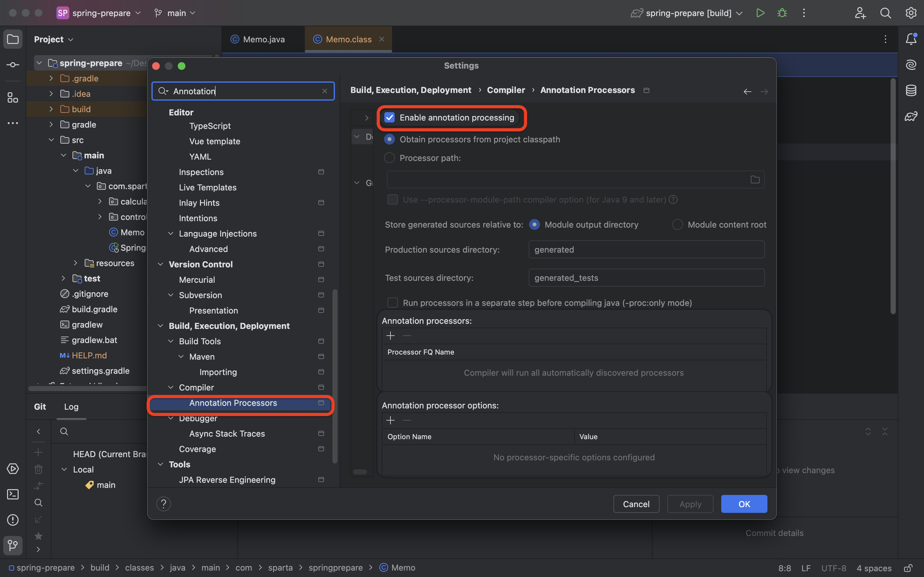Select the Processor path radio button

coord(389,158)
